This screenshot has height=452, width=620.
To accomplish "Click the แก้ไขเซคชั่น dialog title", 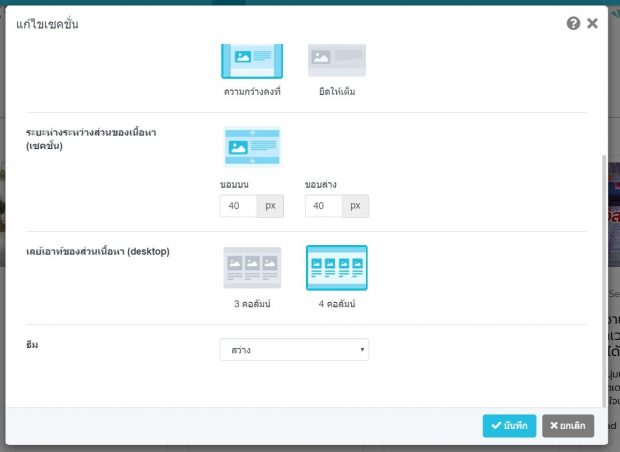I will 47,24.
